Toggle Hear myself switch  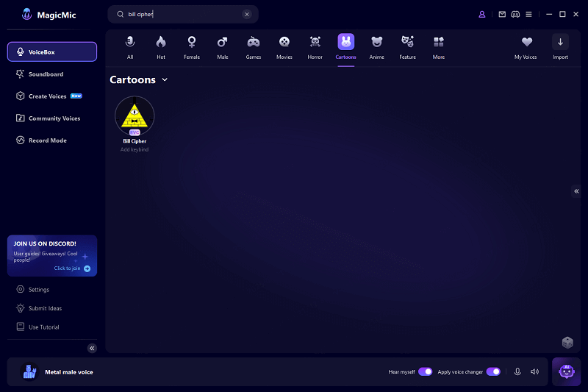[x=426, y=371]
